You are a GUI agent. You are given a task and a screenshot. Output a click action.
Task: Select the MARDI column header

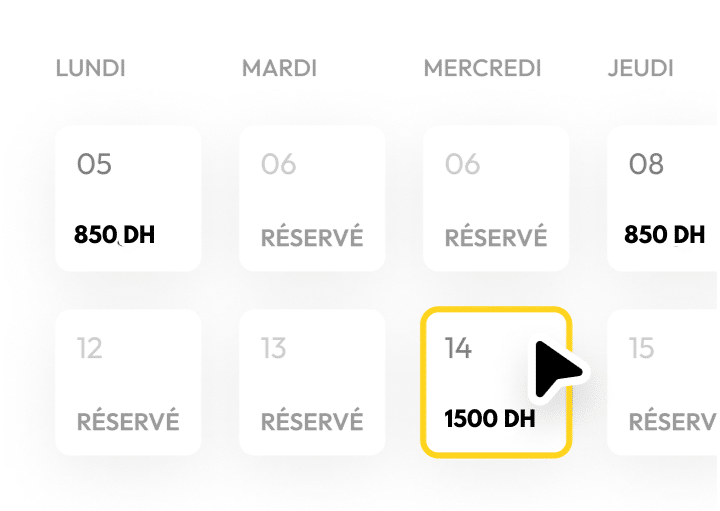coord(279,69)
